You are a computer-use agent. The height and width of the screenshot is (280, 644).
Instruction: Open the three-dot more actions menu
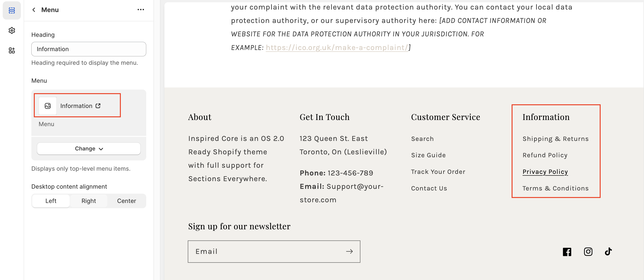tap(141, 10)
